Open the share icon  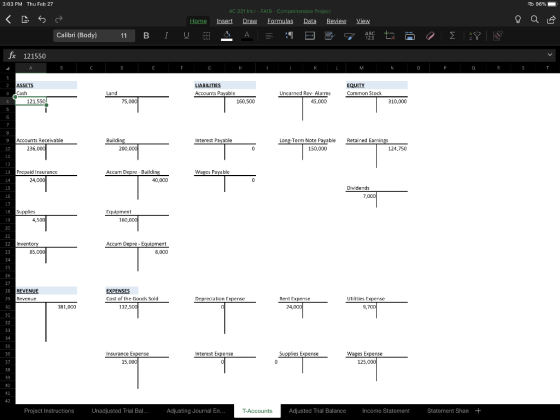(x=551, y=19)
